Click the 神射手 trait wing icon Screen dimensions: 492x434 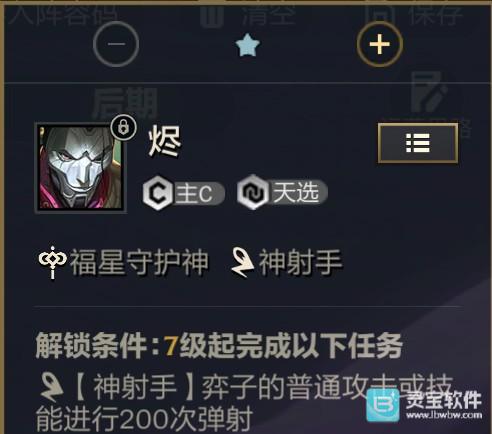pos(243,262)
